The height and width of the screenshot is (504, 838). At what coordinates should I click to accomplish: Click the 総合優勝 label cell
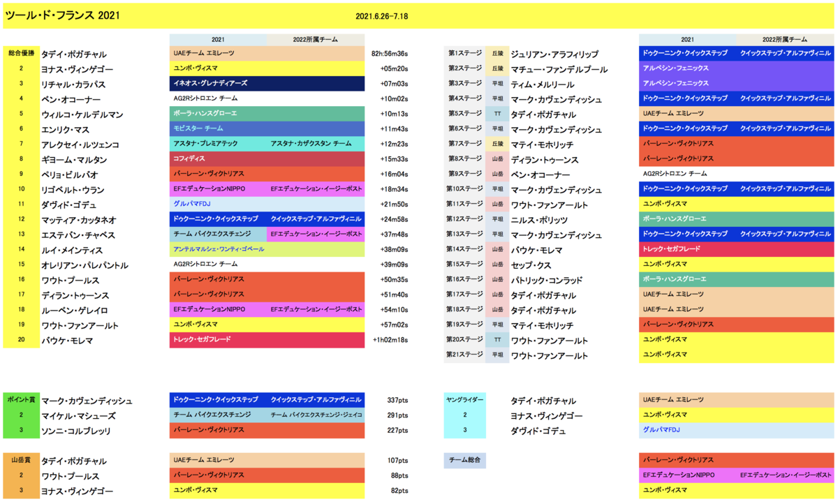tap(22, 53)
